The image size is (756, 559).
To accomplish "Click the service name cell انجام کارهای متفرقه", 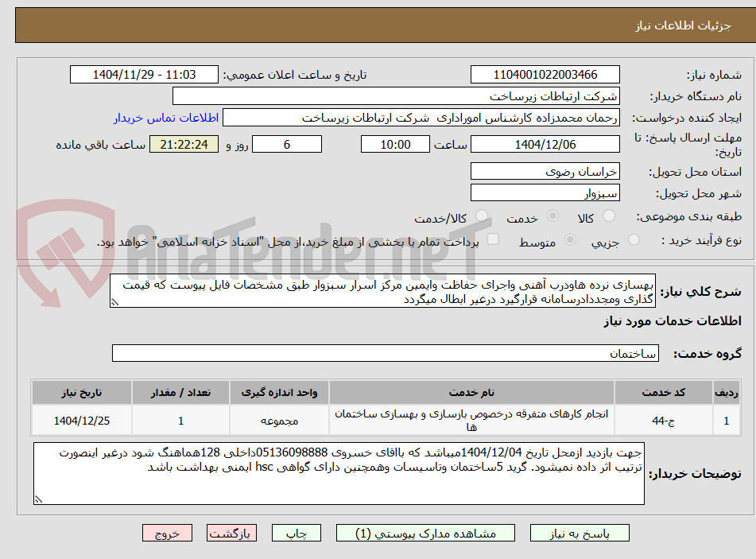I will pos(471,421).
